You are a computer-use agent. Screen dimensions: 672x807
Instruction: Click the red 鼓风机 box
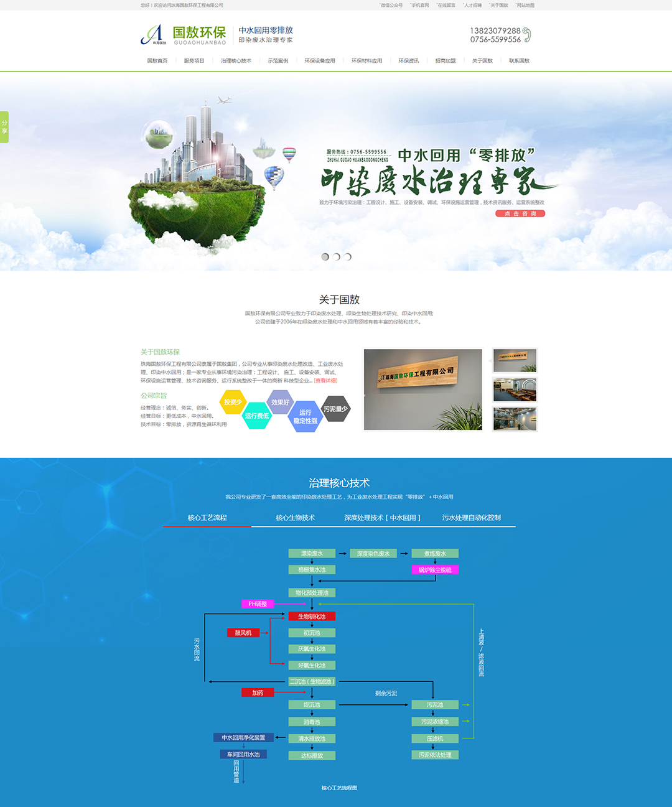tap(243, 633)
